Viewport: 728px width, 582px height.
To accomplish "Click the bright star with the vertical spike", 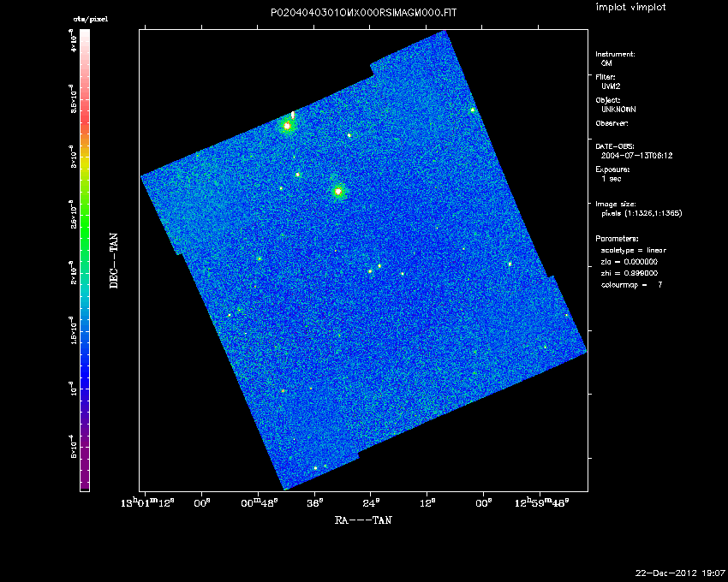I will click(287, 126).
